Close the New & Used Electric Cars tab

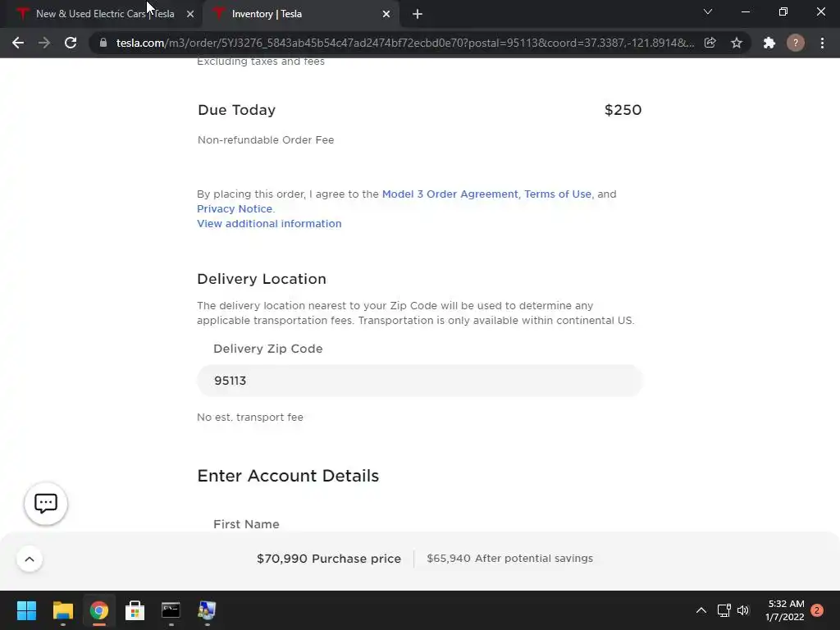pos(190,14)
